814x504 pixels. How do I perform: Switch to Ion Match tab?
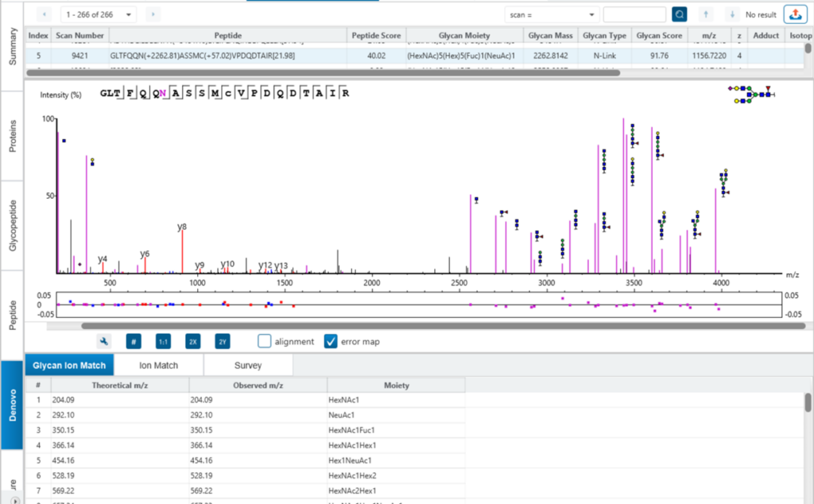[158, 366]
